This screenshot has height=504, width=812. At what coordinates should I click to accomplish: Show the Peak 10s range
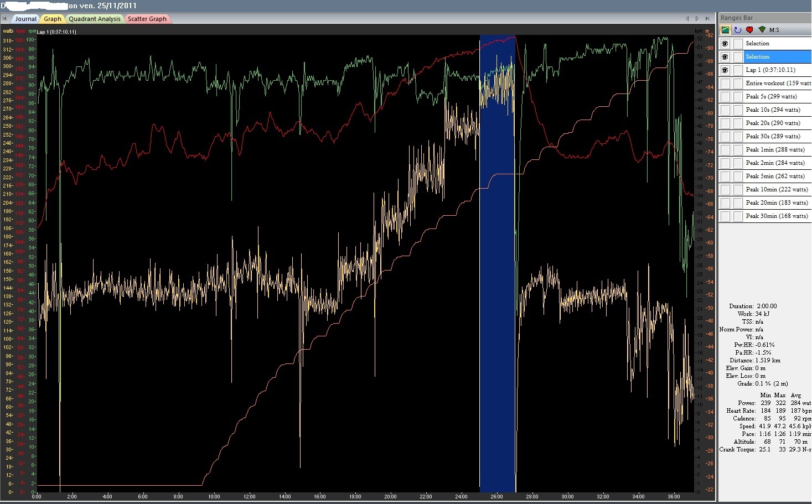725,110
